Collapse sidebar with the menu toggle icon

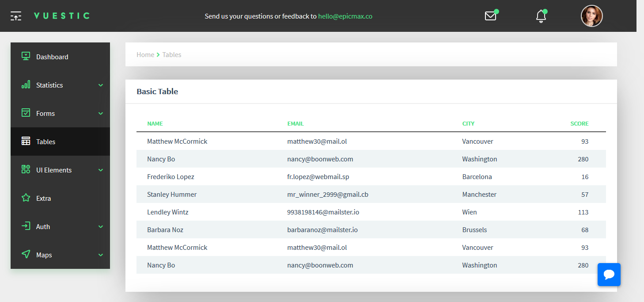[x=16, y=16]
